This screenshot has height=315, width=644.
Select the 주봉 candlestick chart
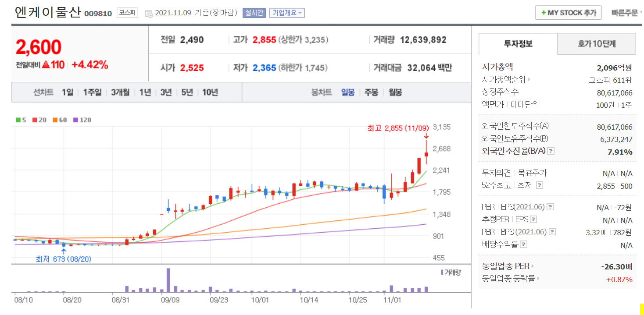coord(371,92)
